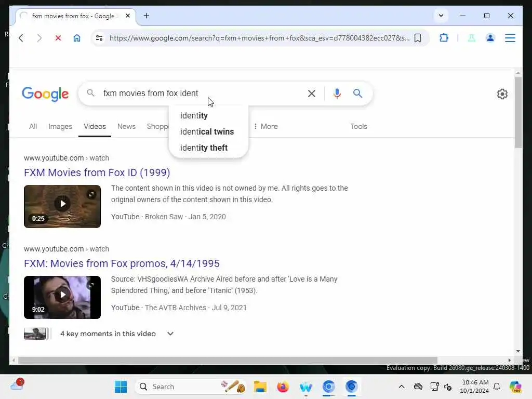Open a new browser tab
The width and height of the screenshot is (532, 399).
coord(146,16)
